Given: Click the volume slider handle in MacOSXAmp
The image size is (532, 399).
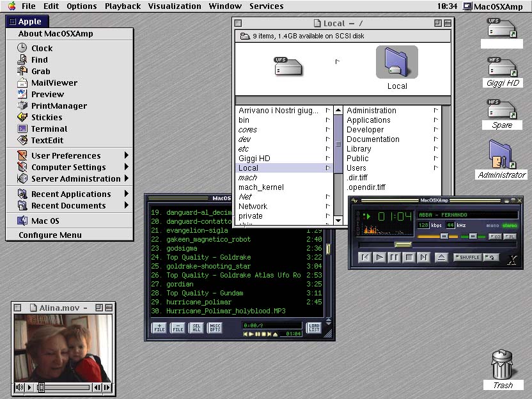Looking at the screenshot, I should click(444, 236).
